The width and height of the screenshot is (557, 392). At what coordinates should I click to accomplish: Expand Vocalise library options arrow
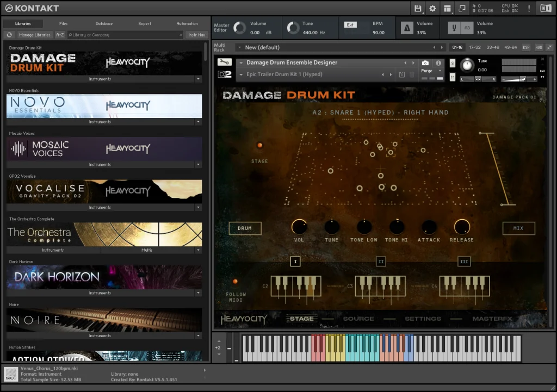click(x=198, y=207)
